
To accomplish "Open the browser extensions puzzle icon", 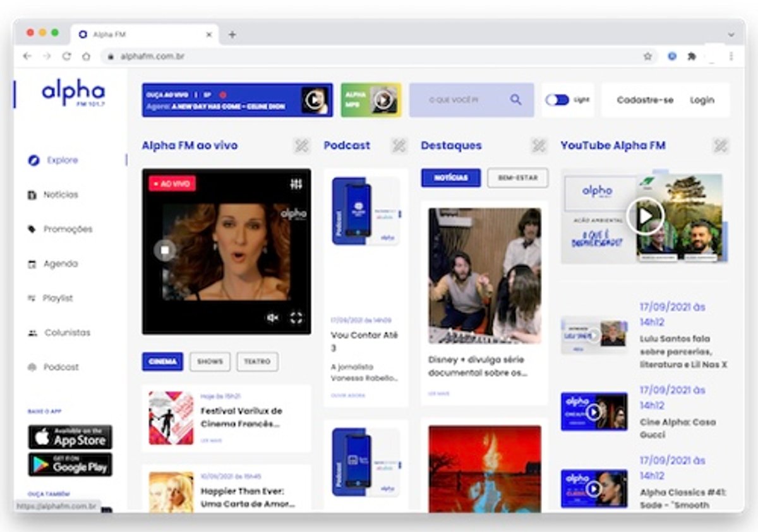I will click(692, 56).
